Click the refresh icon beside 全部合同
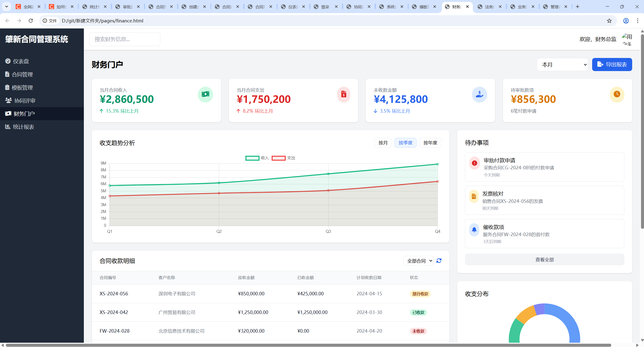 pyautogui.click(x=439, y=261)
